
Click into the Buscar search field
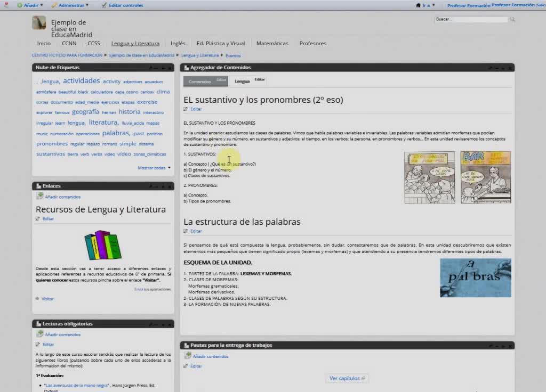coord(470,19)
